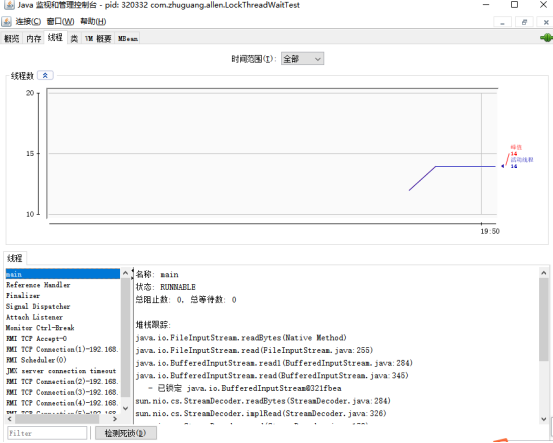The image size is (553, 443).
Task: Select the RMI Scheduler(0) thread
Action: tap(63, 360)
